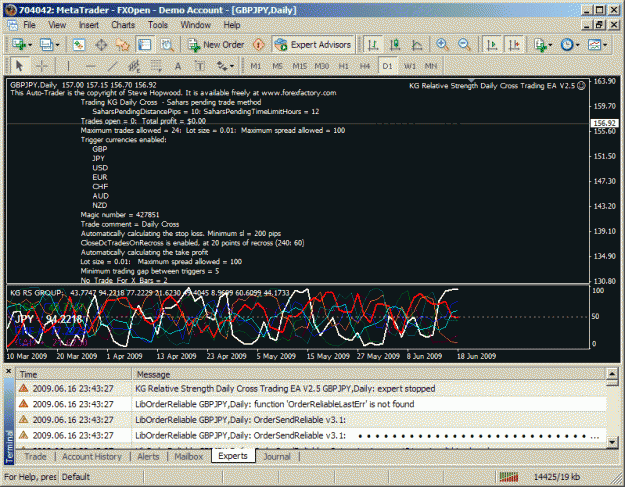Switch chart to M5 timeframe
This screenshot has height=487, width=625.
277,66
